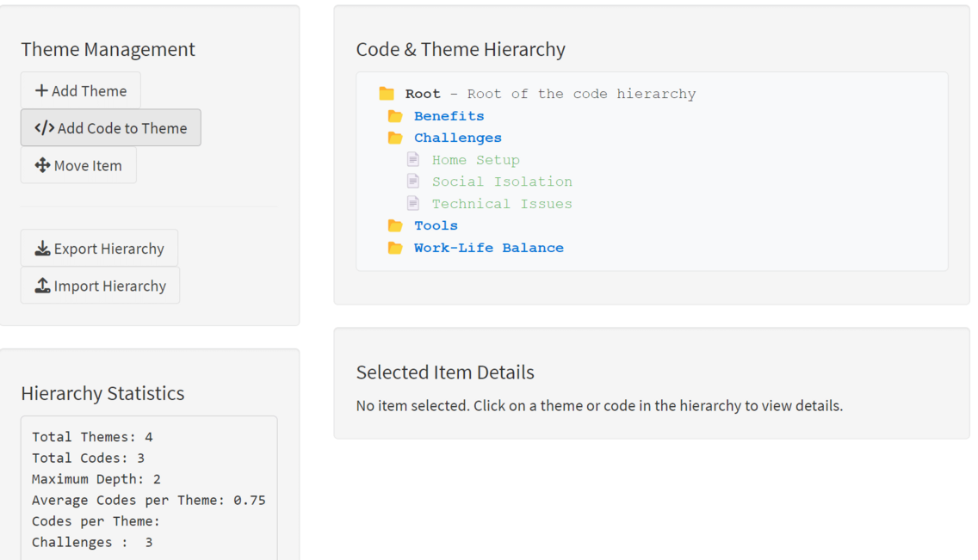Click the Home Setup document icon

pyautogui.click(x=413, y=159)
